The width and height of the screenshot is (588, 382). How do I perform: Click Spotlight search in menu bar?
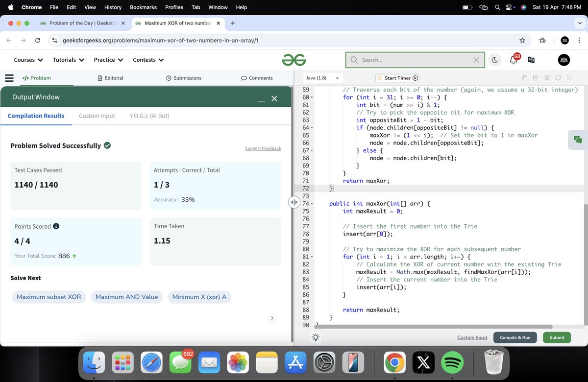(497, 7)
